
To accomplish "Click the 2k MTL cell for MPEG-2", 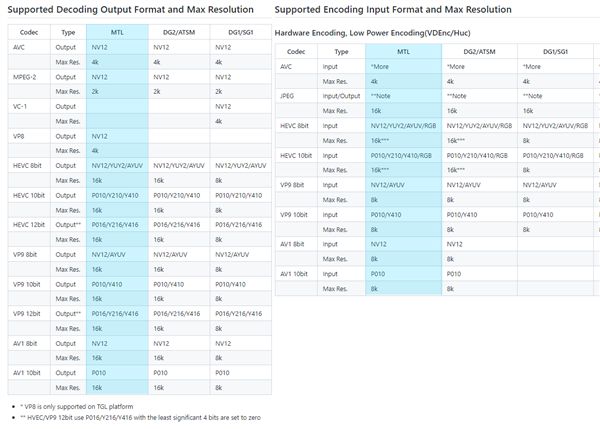I will (x=96, y=91).
